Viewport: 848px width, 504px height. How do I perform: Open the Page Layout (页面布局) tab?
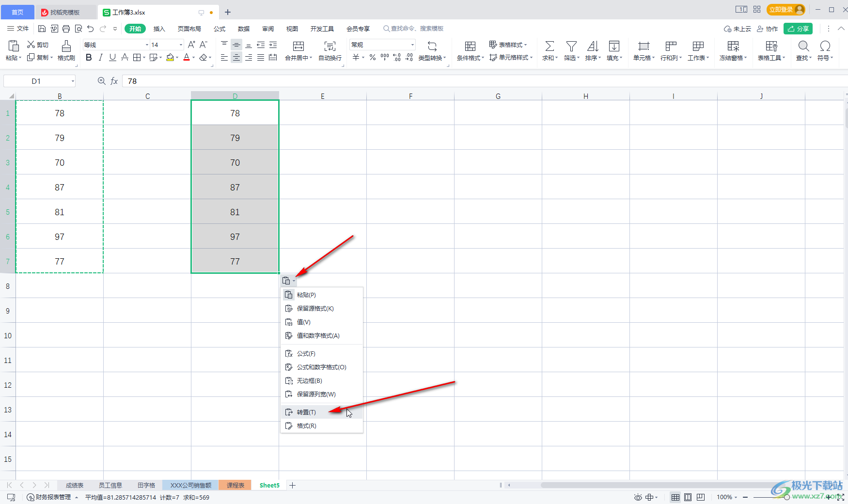[189, 29]
